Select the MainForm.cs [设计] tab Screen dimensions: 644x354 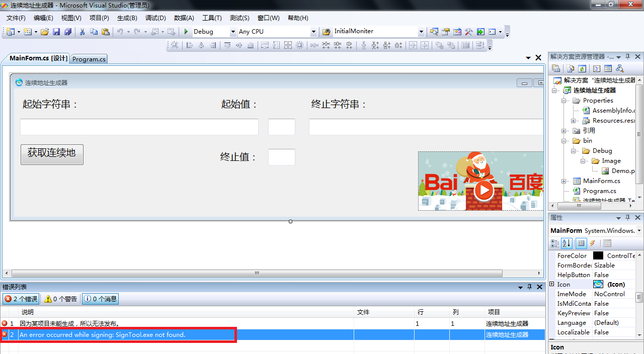(x=38, y=58)
